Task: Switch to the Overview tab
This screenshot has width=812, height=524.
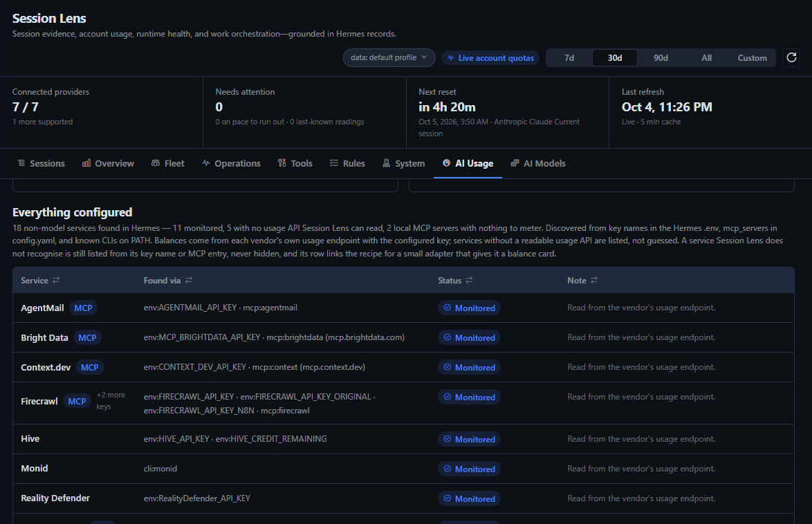Action: (108, 164)
